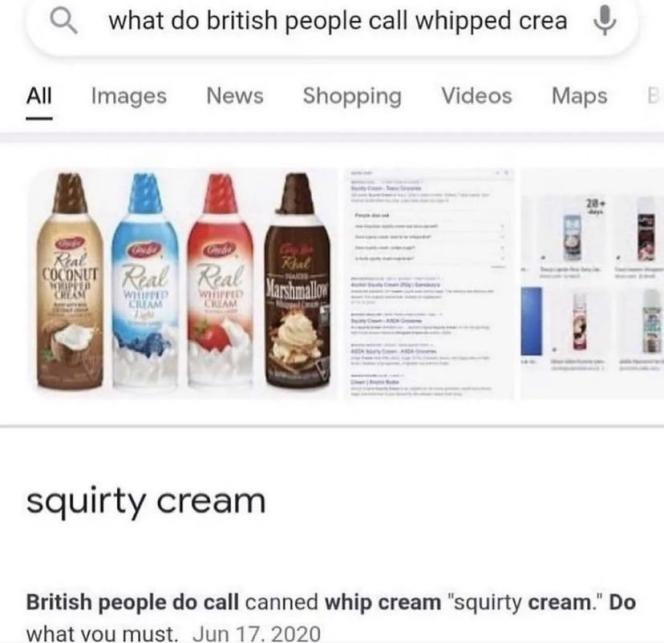Open the Maps tab

click(579, 97)
